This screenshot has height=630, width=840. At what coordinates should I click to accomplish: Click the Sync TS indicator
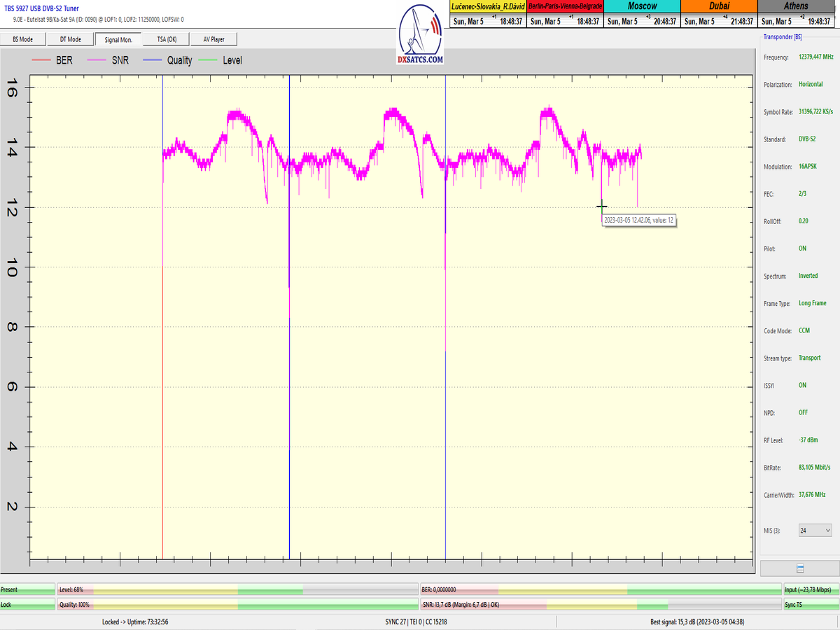click(811, 604)
